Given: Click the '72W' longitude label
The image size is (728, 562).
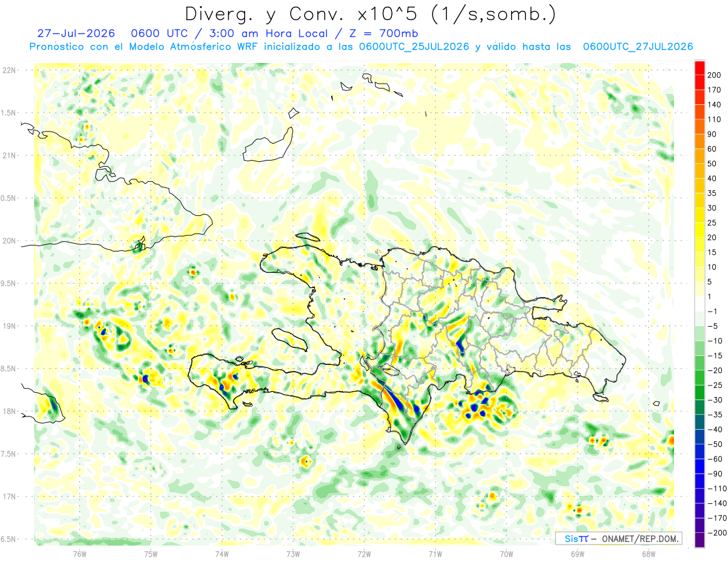Looking at the screenshot, I should click(365, 554).
